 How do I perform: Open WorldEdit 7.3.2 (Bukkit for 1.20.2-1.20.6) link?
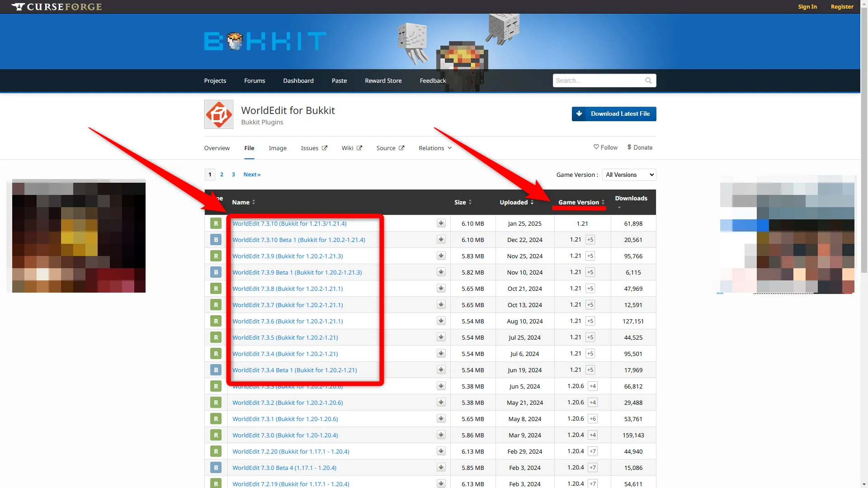(x=288, y=403)
